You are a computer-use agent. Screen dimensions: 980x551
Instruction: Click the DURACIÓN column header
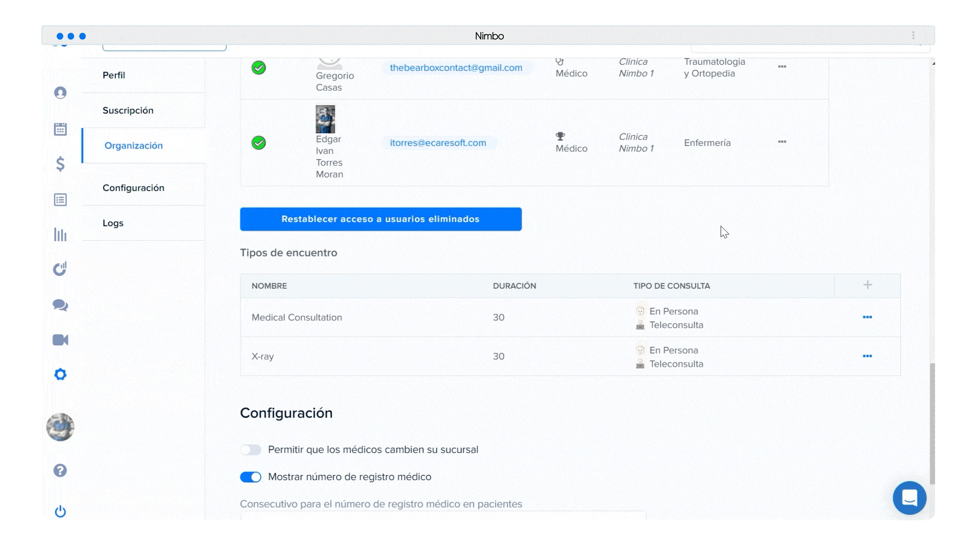pyautogui.click(x=514, y=286)
